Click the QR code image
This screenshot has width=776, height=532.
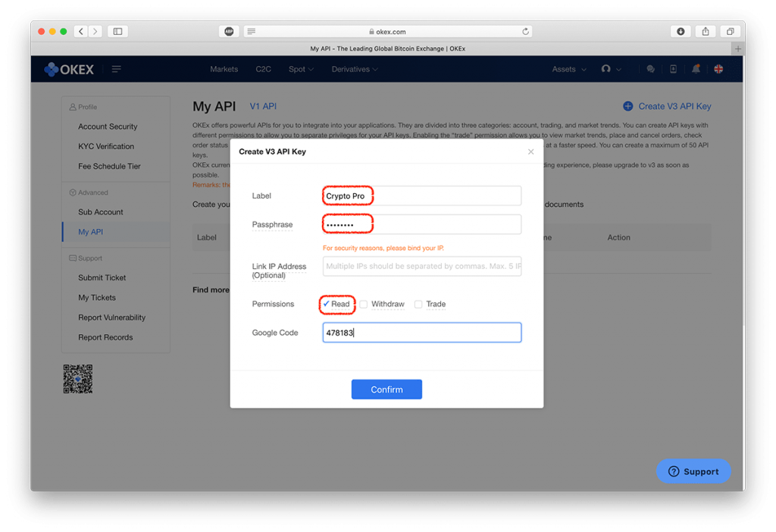(x=78, y=379)
